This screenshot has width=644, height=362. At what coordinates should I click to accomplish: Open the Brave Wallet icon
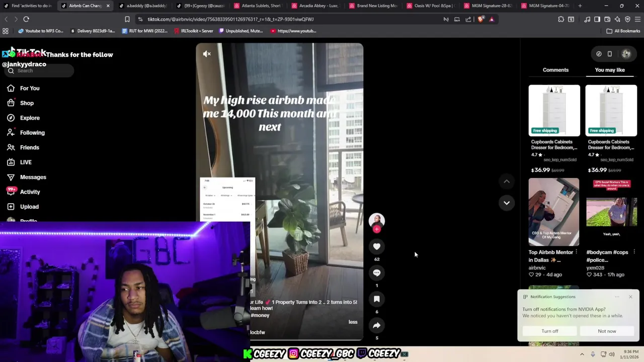coord(607,19)
